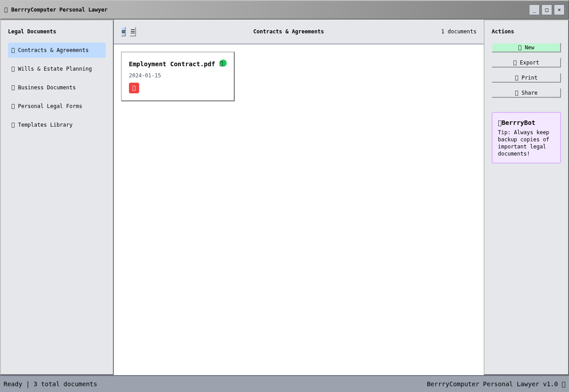Image resolution: width=569 pixels, height=392 pixels.
Task: Select Contracts & Agreements category
Action: [x=57, y=50]
